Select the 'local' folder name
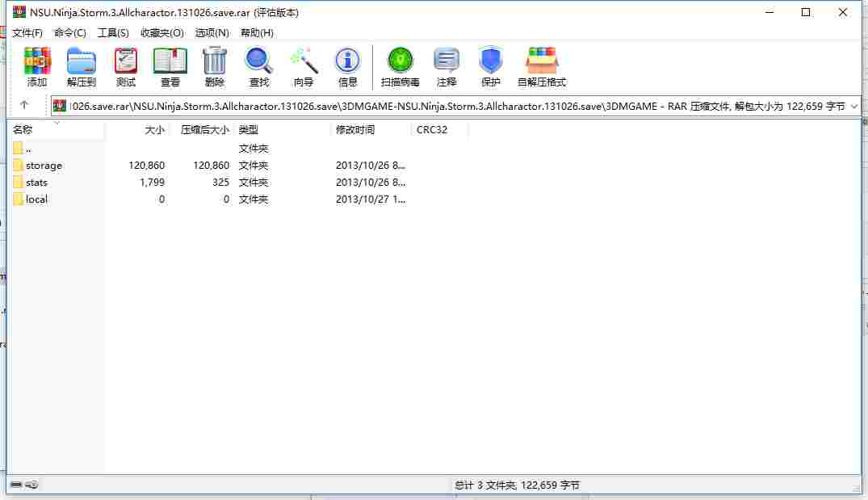Image resolution: width=868 pixels, height=500 pixels. [36, 200]
